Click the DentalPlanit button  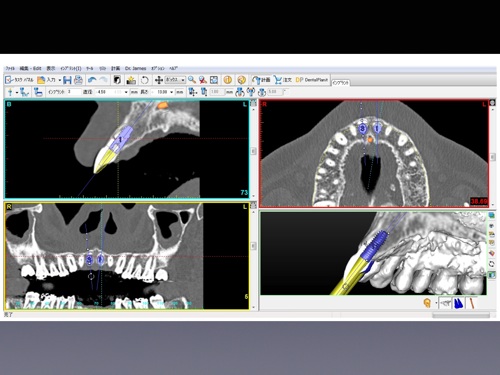312,80
